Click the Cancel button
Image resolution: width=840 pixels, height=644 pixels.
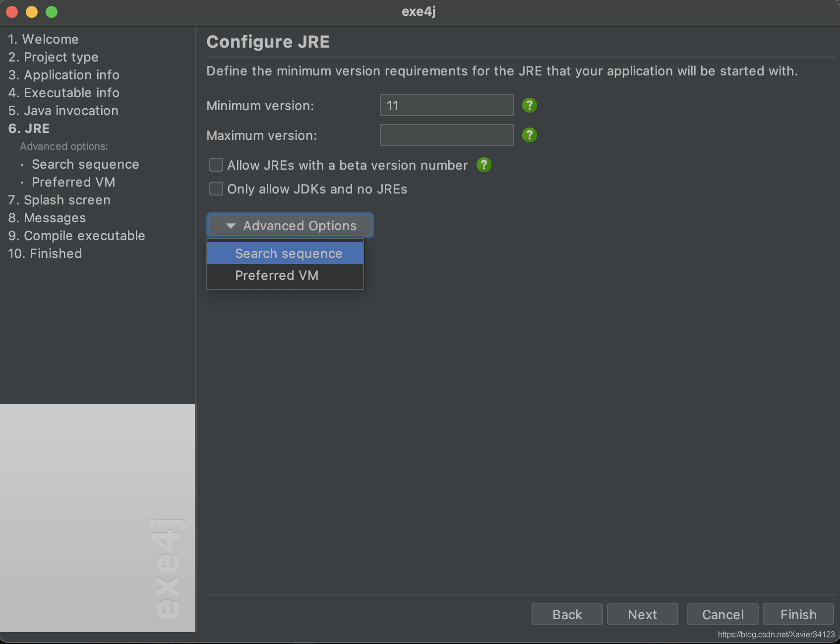tap(722, 614)
